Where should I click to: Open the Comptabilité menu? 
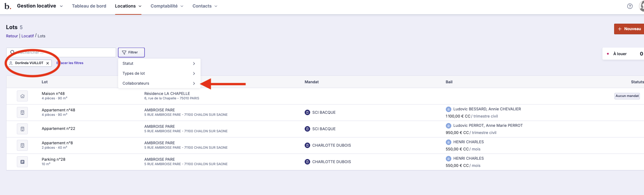click(167, 6)
